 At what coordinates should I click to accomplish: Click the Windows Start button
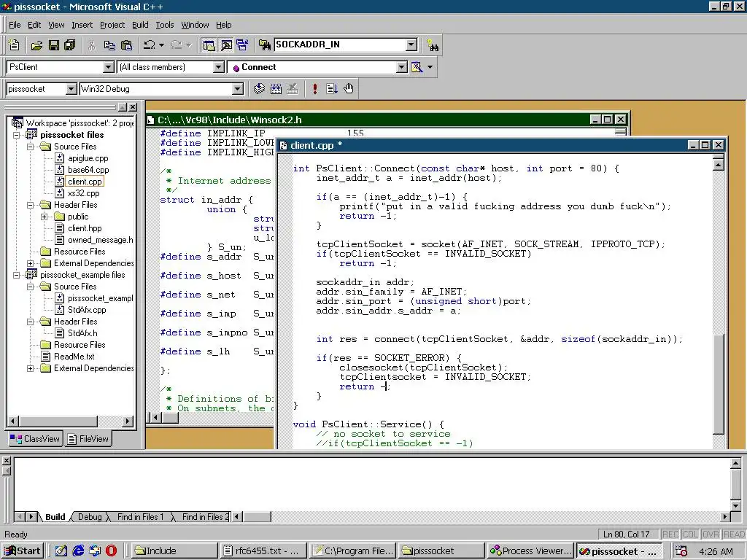click(x=23, y=551)
